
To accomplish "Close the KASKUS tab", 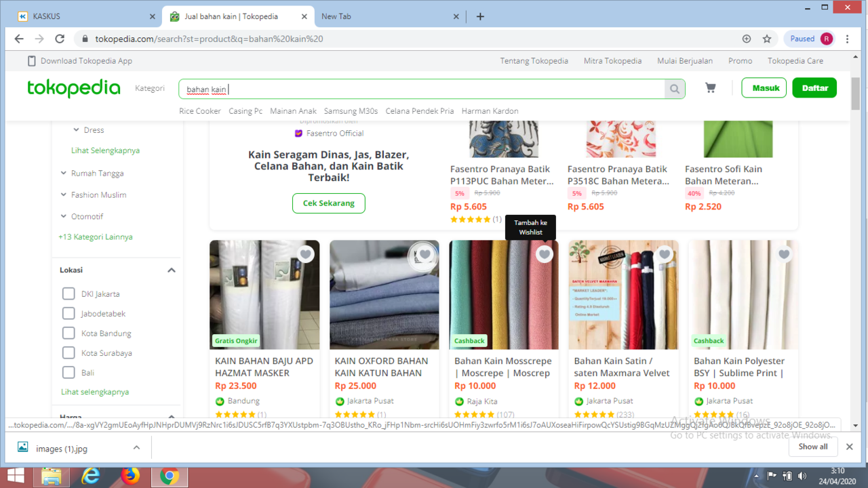I will pos(152,16).
